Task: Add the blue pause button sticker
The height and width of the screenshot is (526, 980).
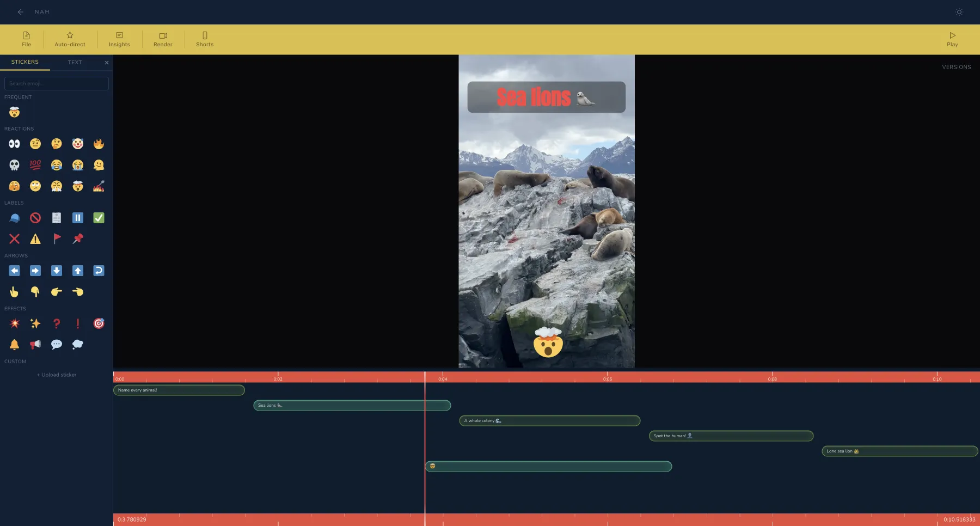Action: pyautogui.click(x=78, y=218)
